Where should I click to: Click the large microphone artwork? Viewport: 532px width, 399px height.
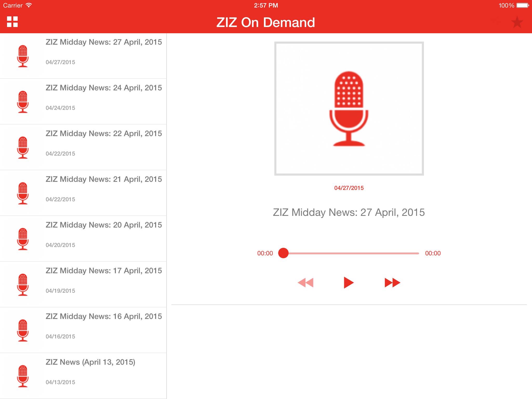pyautogui.click(x=349, y=109)
